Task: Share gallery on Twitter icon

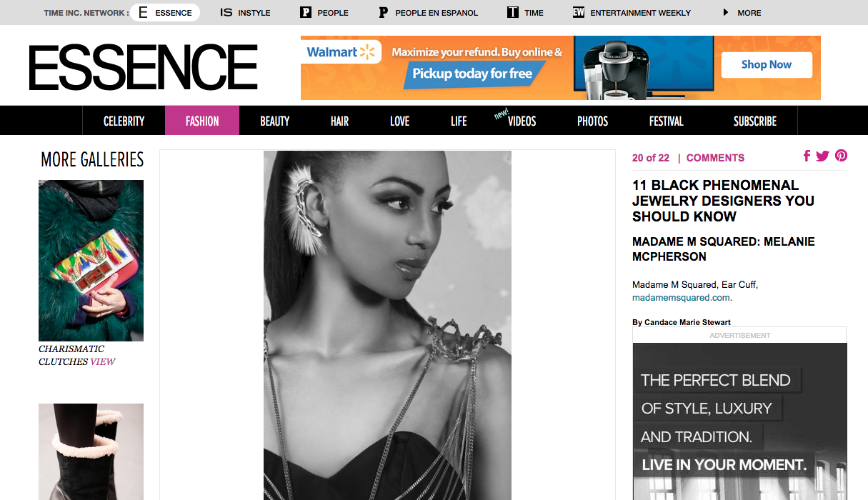Action: pyautogui.click(x=822, y=156)
